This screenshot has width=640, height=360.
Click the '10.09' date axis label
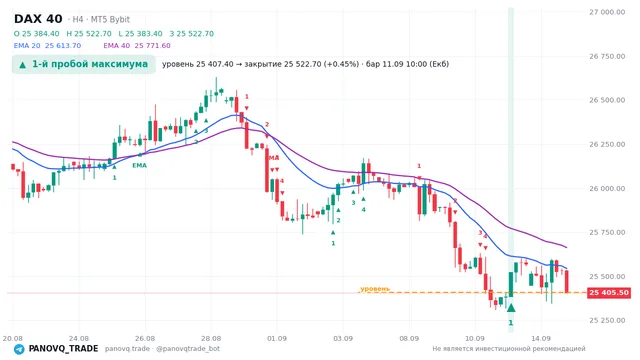pos(475,338)
